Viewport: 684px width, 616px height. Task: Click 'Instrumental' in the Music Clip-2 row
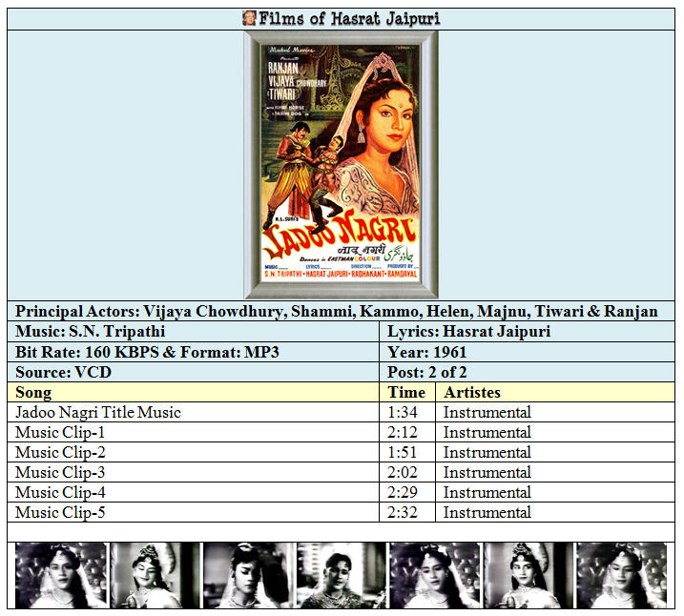pos(487,453)
